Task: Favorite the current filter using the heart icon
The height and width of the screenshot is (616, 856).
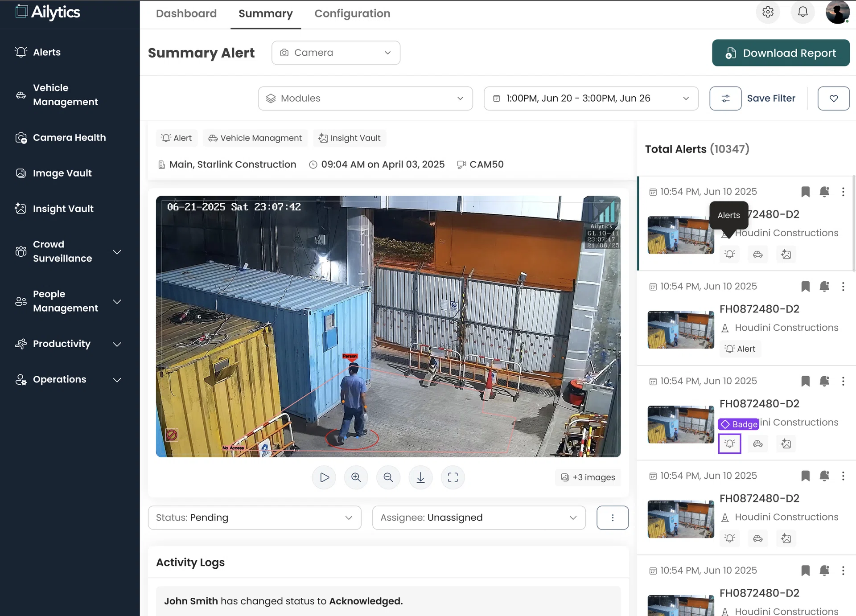Action: pyautogui.click(x=833, y=98)
